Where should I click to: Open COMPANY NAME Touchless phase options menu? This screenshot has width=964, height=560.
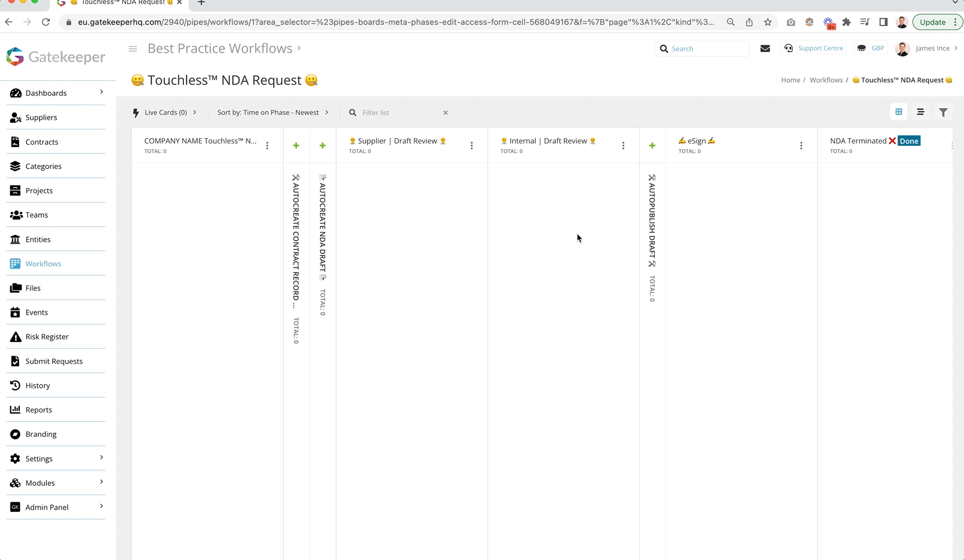click(x=267, y=146)
